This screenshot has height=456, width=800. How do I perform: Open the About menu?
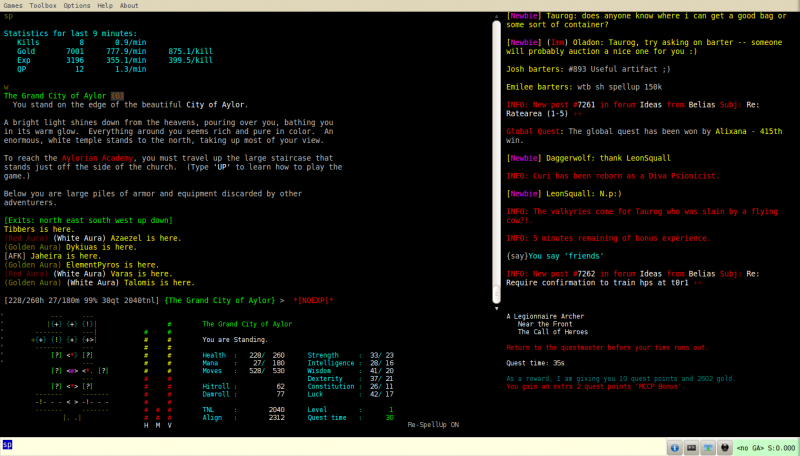129,6
